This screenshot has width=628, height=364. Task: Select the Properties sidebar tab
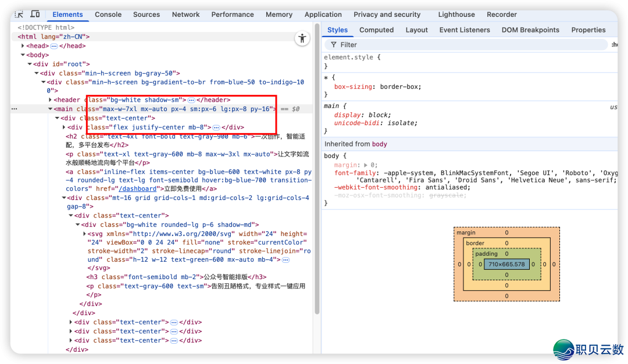[588, 30]
